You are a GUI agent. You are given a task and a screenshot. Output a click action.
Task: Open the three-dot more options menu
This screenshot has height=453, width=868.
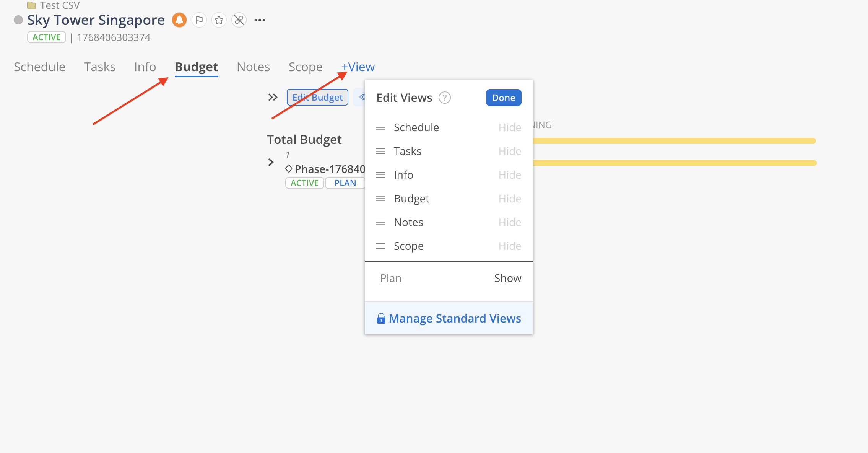[260, 20]
